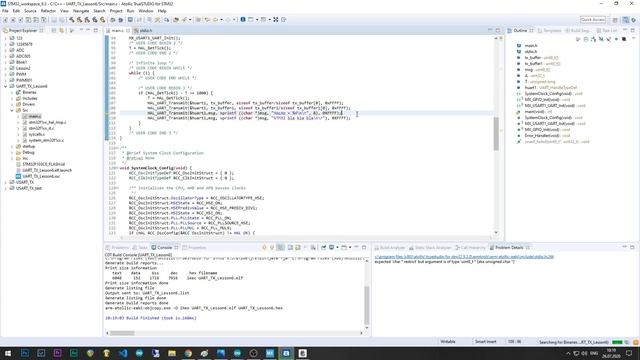Expand the Includes folder node

(x=12, y=98)
